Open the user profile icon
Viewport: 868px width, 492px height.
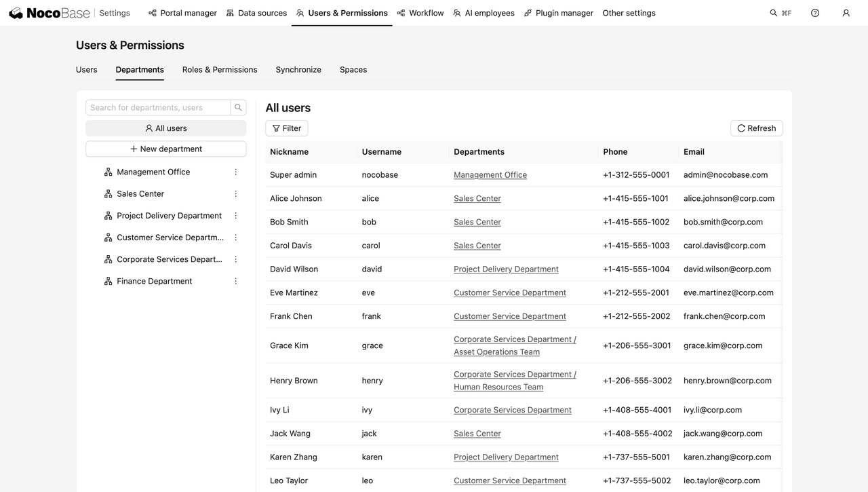[846, 13]
